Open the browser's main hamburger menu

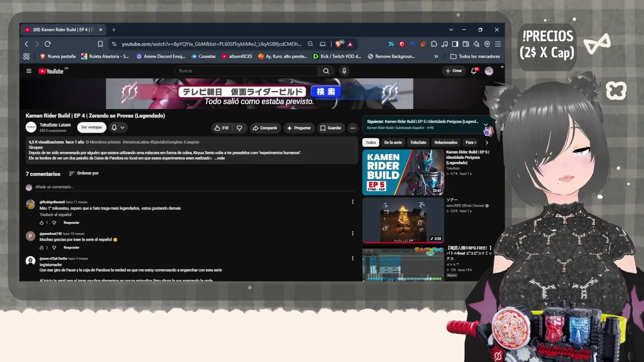[x=498, y=44]
